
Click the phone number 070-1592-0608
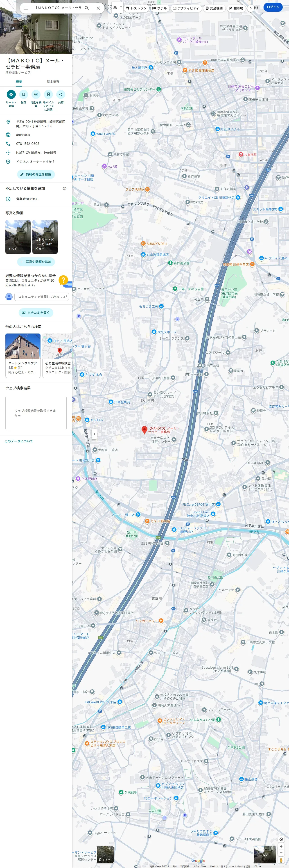(x=36, y=144)
